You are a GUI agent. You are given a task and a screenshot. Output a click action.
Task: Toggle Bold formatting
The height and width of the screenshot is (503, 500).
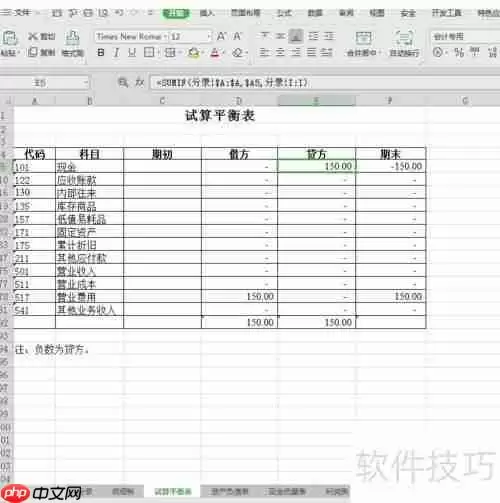(x=101, y=52)
